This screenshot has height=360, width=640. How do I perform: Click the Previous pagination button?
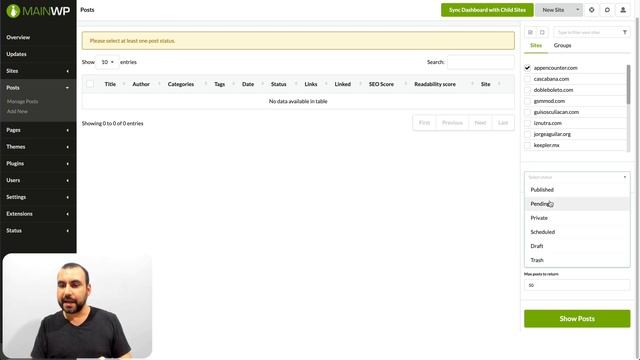[452, 123]
